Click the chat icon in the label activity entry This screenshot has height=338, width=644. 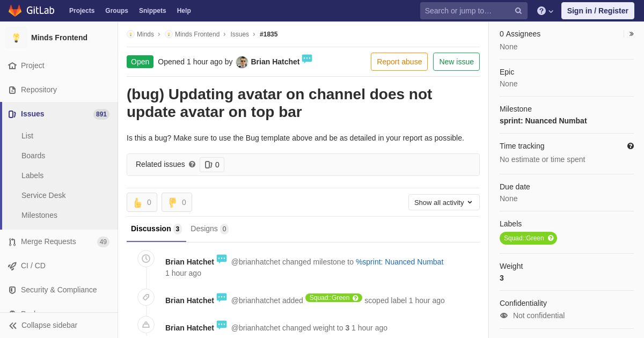222,298
